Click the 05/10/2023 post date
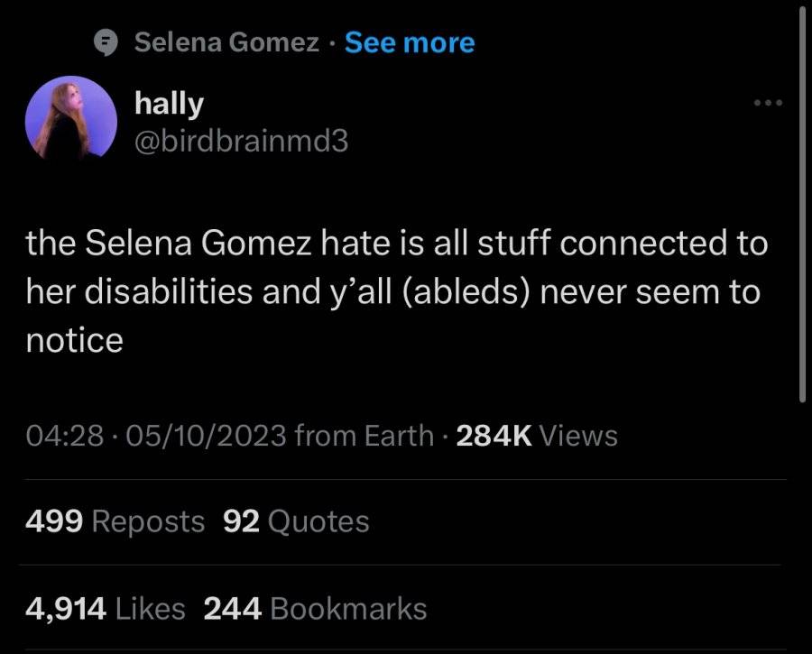This screenshot has height=654, width=812. tap(205, 436)
